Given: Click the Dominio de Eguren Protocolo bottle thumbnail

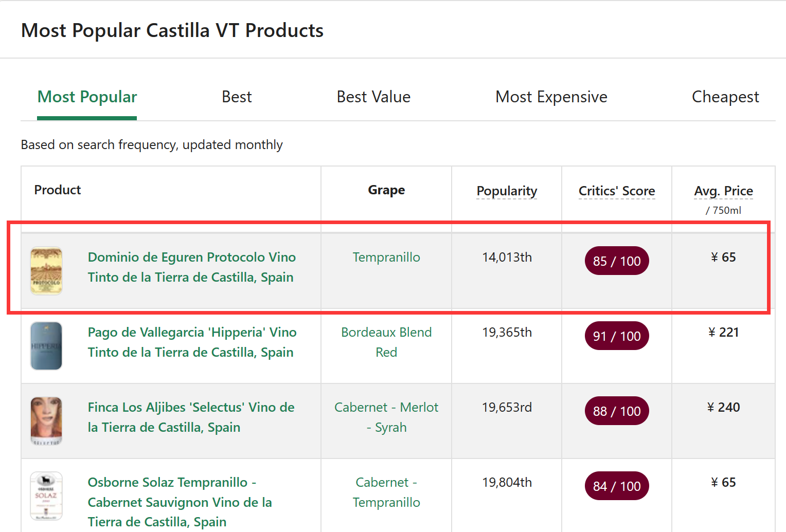Looking at the screenshot, I should [46, 271].
